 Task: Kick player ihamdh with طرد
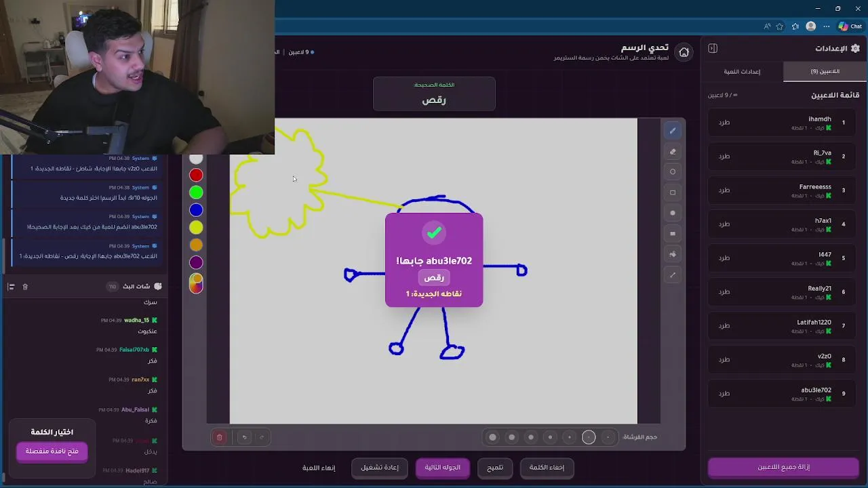[x=724, y=123]
